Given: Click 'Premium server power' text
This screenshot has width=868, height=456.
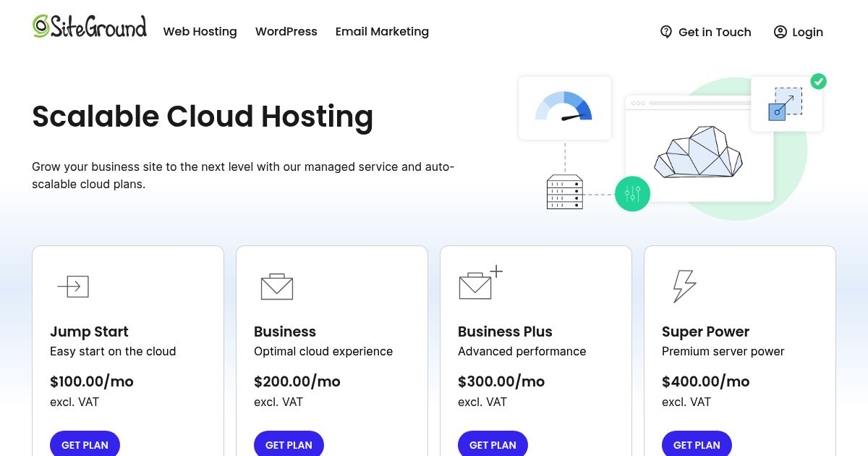Looking at the screenshot, I should click(x=723, y=352).
